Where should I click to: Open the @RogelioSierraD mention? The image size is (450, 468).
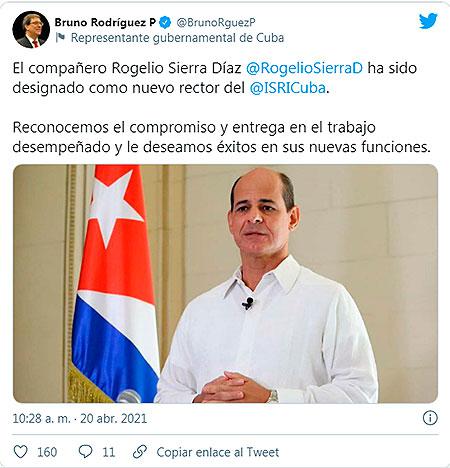click(x=304, y=68)
